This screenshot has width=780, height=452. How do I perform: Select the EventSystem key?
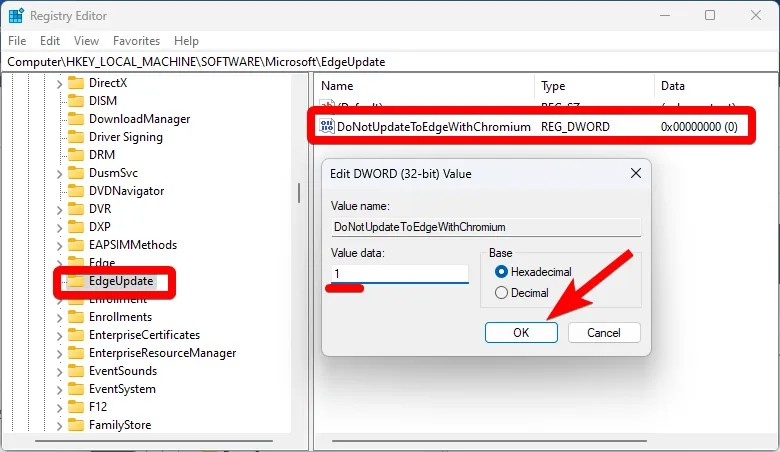click(x=122, y=389)
